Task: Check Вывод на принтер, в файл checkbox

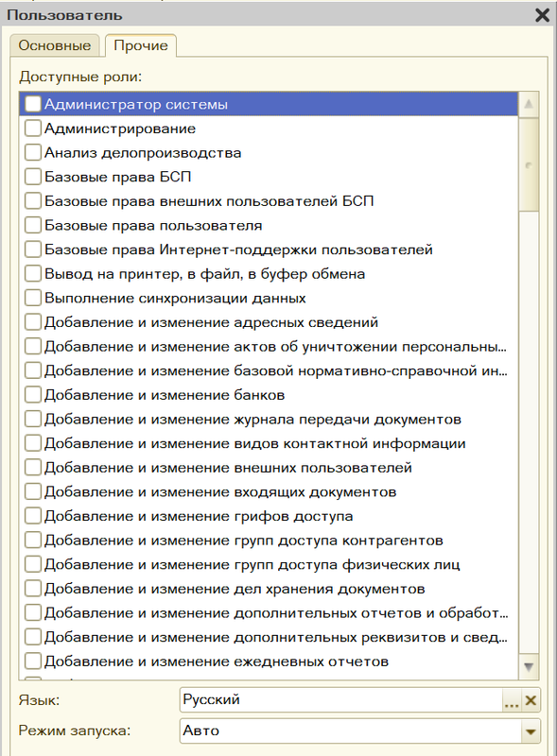Action: (33, 273)
